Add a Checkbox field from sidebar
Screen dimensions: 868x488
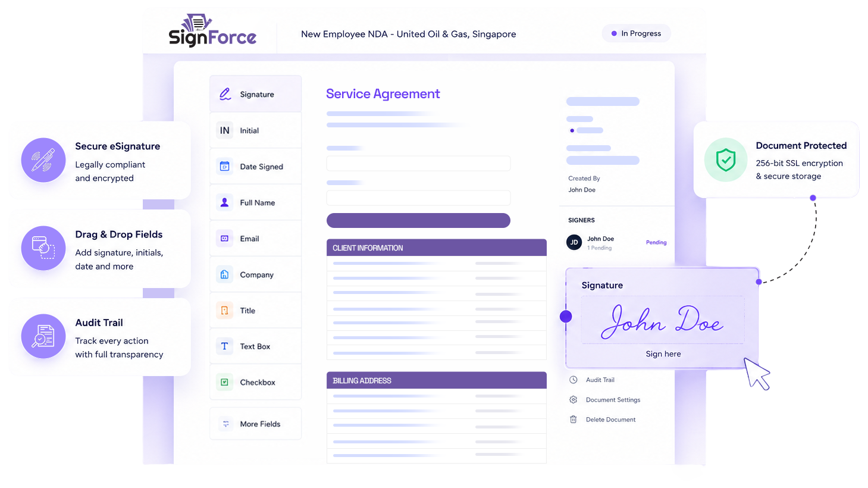coord(255,382)
